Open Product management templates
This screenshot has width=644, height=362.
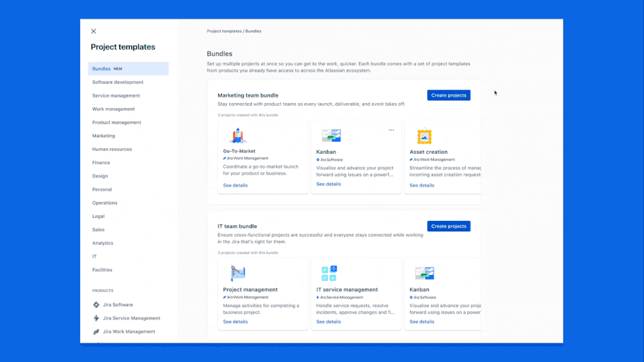tap(117, 122)
